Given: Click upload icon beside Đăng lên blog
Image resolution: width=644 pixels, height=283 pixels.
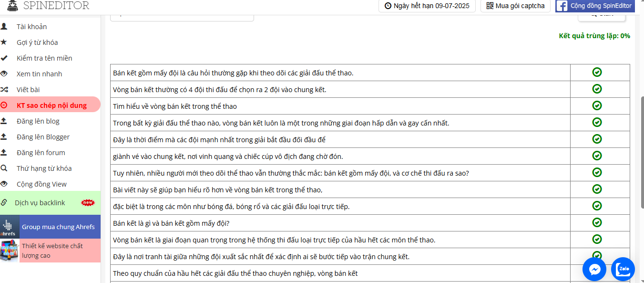Looking at the screenshot, I should pos(4,121).
